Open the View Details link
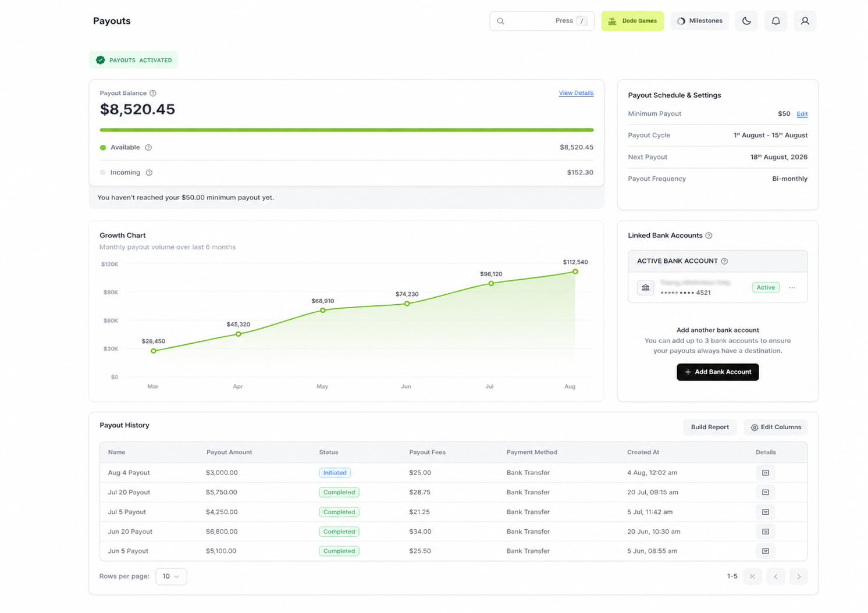Image resolution: width=868 pixels, height=613 pixels. click(x=576, y=93)
